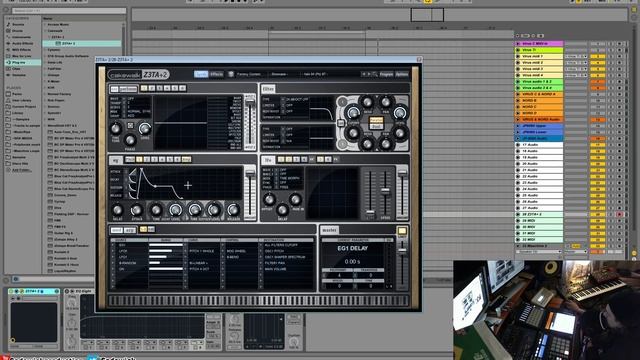The image size is (640, 360).
Task: Open Instruments category icon in browser
Action: 8,37
